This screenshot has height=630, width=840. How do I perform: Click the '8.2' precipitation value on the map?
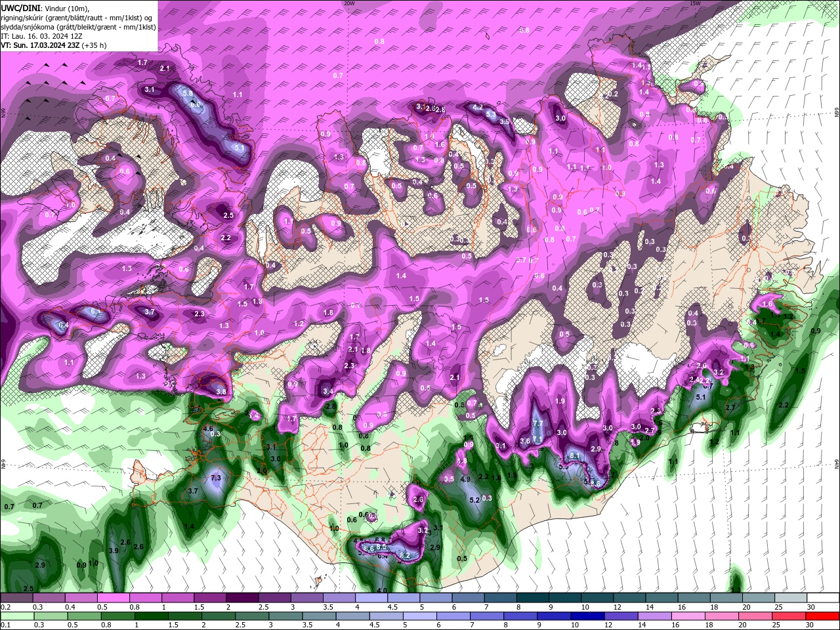point(405,555)
